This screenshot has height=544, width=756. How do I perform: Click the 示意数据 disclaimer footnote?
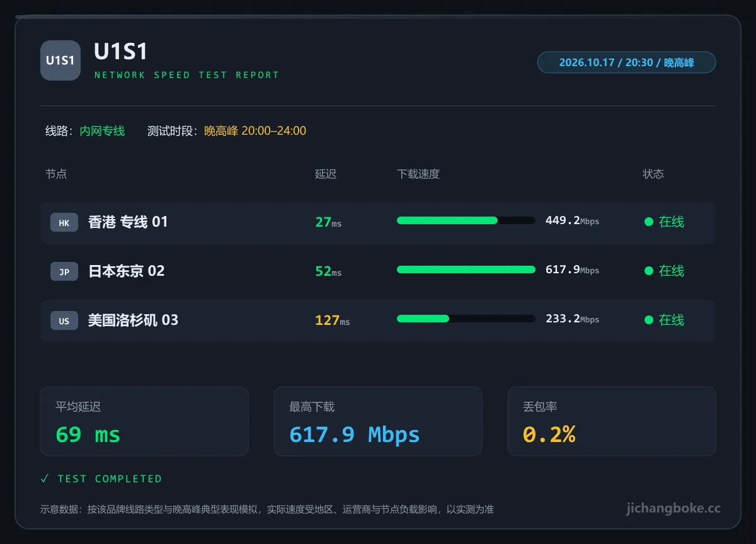pos(267,509)
